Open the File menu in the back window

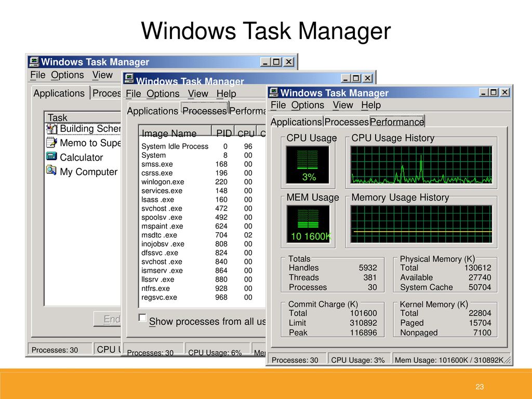tap(37, 75)
